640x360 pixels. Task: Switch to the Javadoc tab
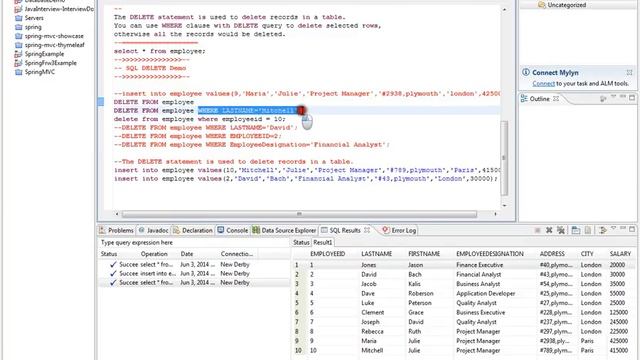tap(153, 230)
